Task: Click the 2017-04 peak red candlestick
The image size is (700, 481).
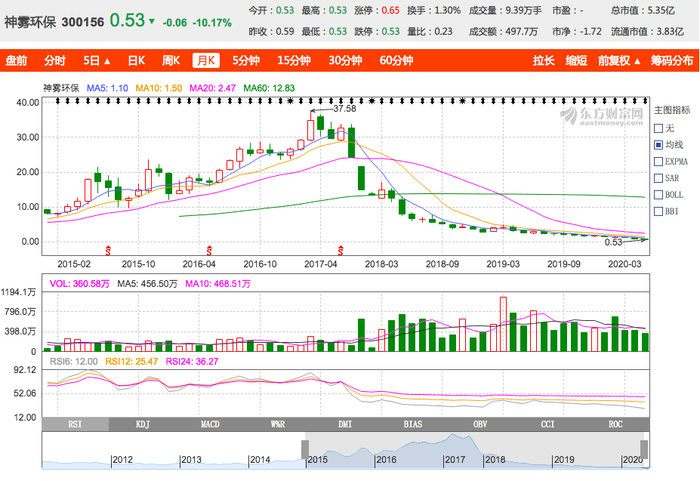Action: pos(310,126)
